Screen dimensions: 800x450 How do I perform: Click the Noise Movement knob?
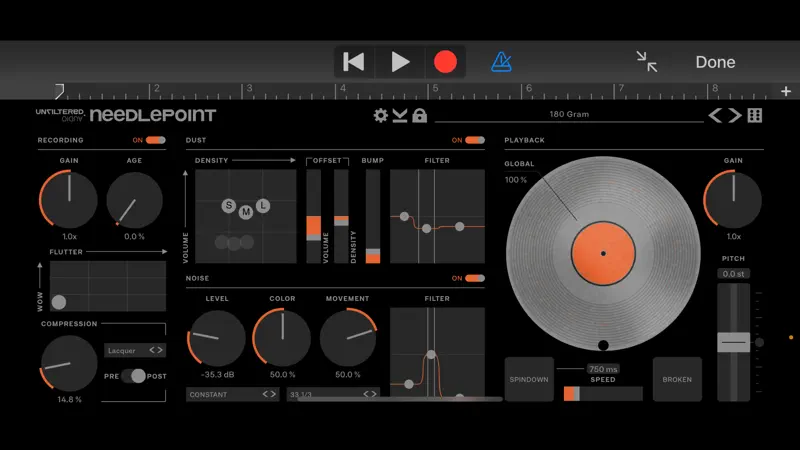348,337
